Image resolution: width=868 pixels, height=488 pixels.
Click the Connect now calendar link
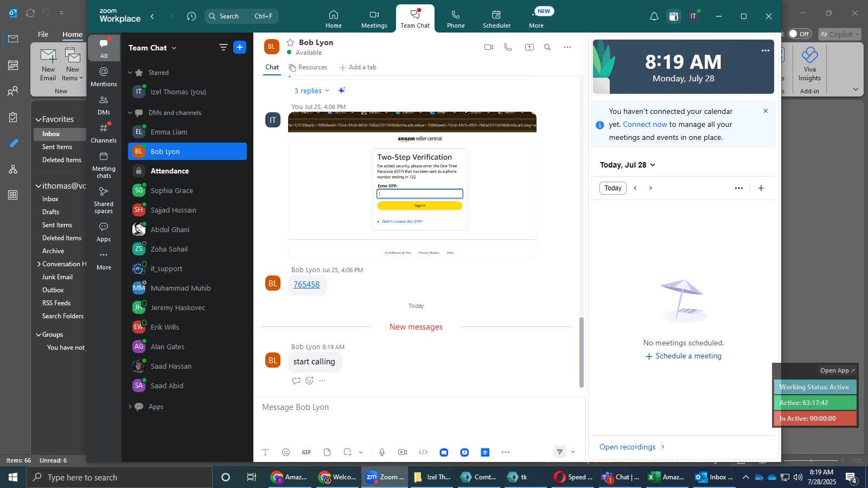[645, 124]
